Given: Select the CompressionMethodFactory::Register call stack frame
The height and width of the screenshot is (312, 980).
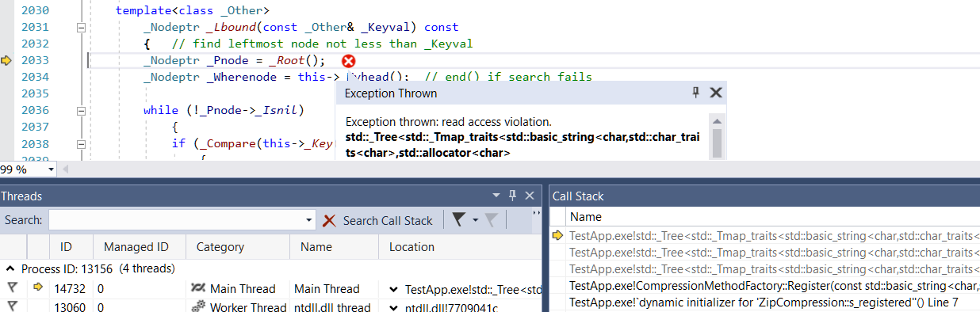Looking at the screenshot, I should 774,286.
